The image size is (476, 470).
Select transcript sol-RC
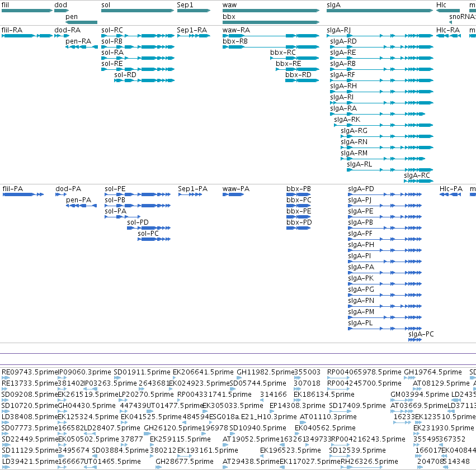tap(138, 36)
